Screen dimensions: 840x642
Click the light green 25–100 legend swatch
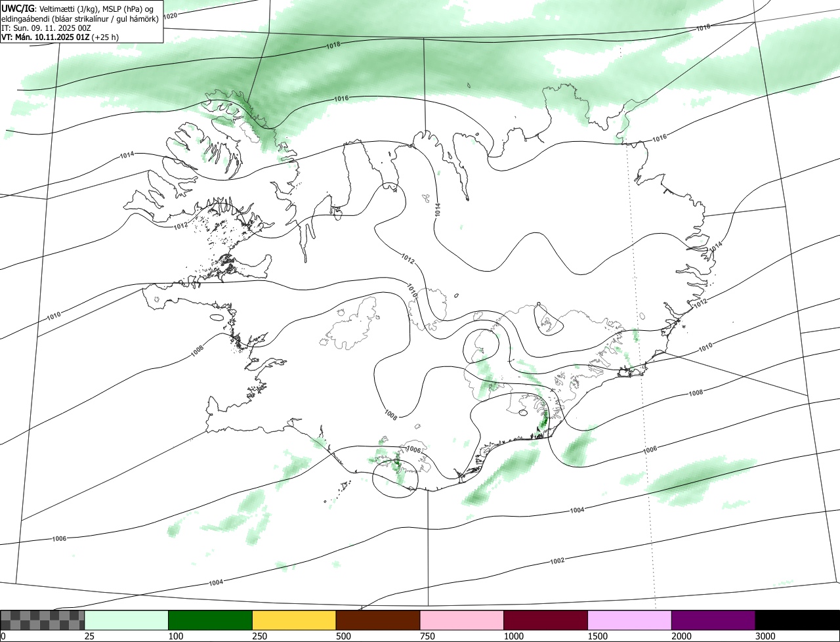point(127,620)
